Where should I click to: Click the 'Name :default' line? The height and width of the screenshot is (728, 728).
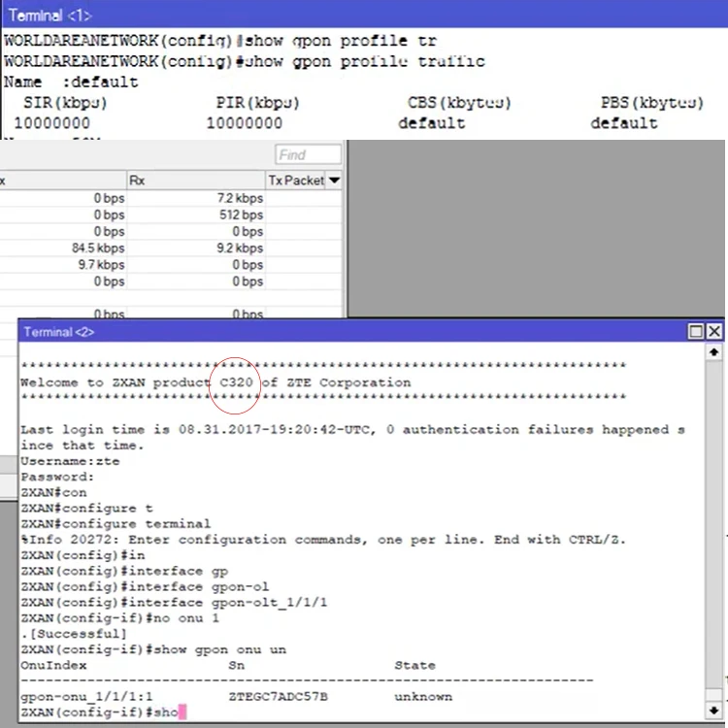[x=71, y=83]
